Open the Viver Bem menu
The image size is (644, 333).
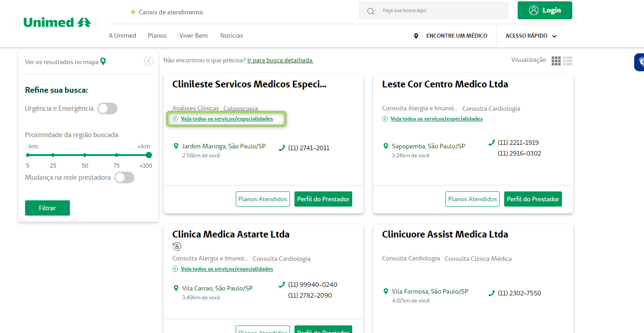pos(194,35)
